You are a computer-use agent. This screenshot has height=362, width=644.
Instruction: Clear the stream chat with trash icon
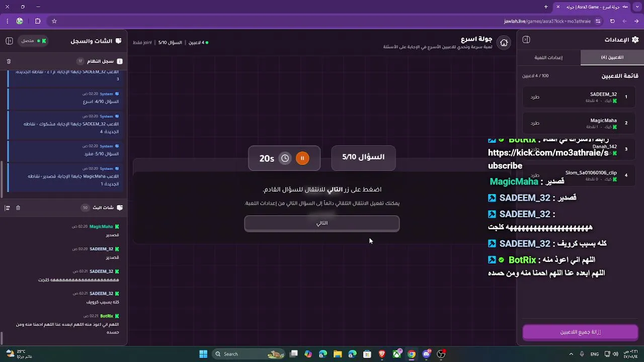[x=18, y=208]
